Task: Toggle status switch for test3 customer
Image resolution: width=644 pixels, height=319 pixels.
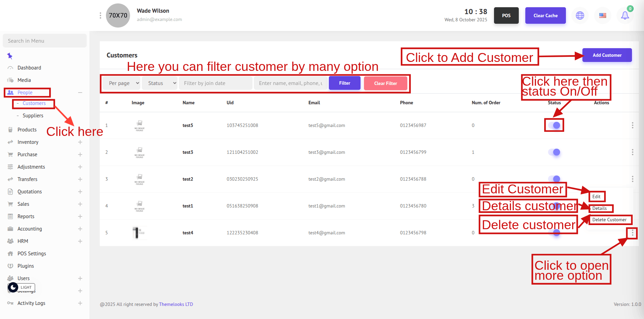Action: pyautogui.click(x=554, y=152)
